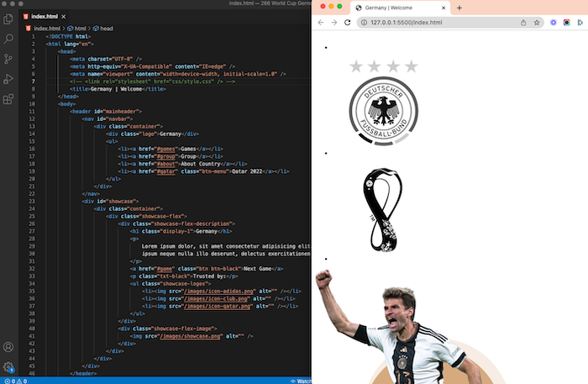588x384 pixels.
Task: Close the Germany | Welcome browser tab
Action: tap(444, 8)
